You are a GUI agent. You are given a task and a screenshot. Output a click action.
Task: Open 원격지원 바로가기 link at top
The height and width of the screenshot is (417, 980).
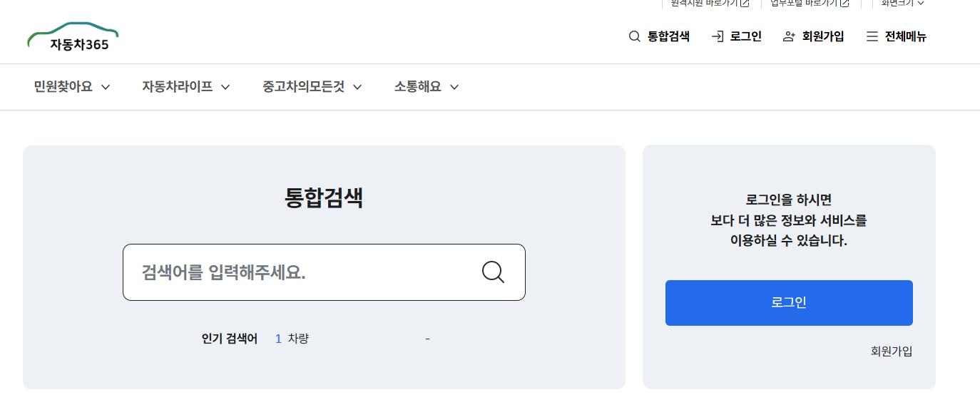703,4
